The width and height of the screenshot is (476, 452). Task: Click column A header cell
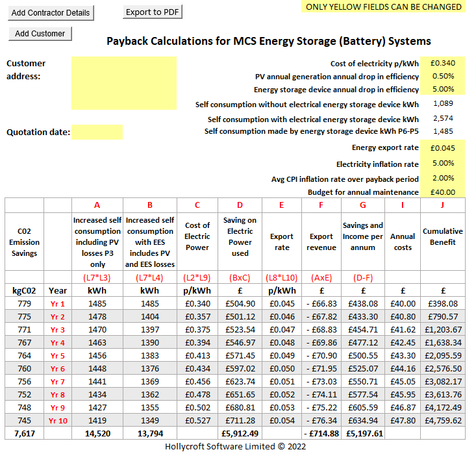[97, 205]
